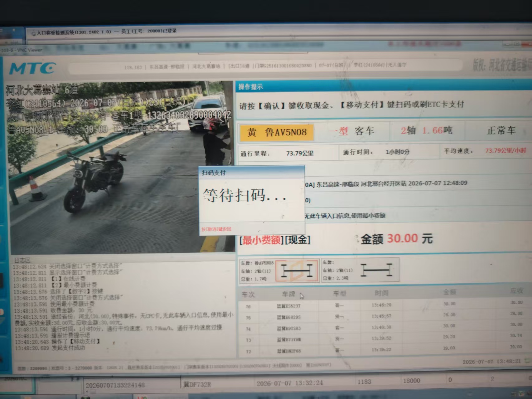532x399 pixels.
Task: Click log line 收费金额: 30 元
Action: (x=53, y=310)
